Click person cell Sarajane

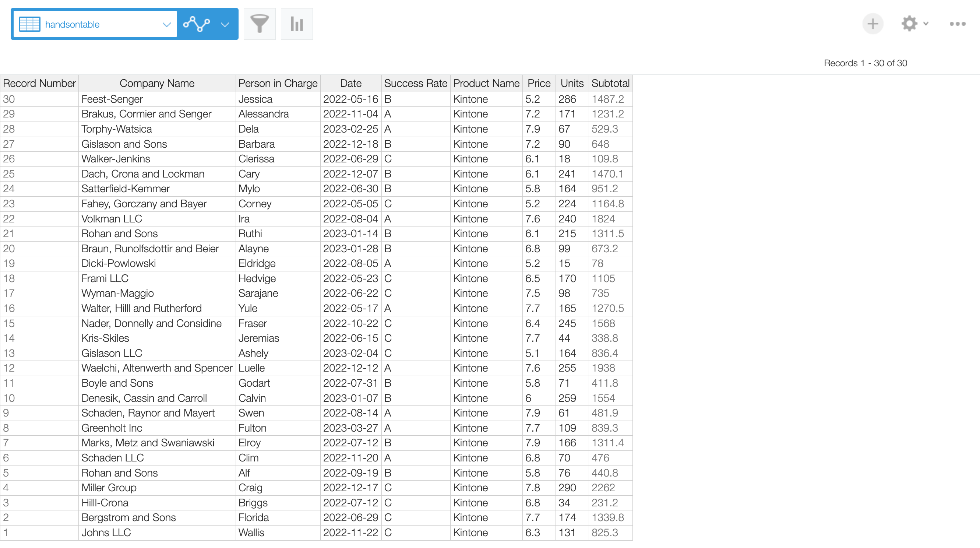click(278, 294)
